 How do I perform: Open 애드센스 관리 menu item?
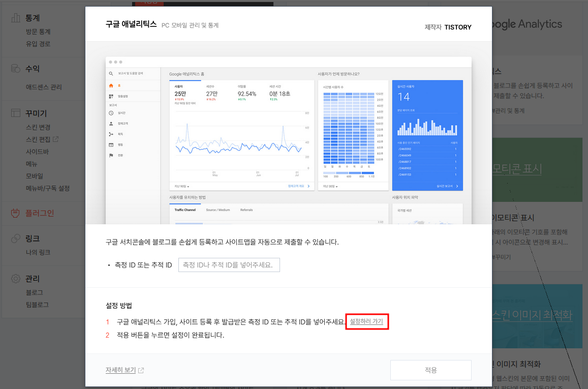pyautogui.click(x=44, y=87)
